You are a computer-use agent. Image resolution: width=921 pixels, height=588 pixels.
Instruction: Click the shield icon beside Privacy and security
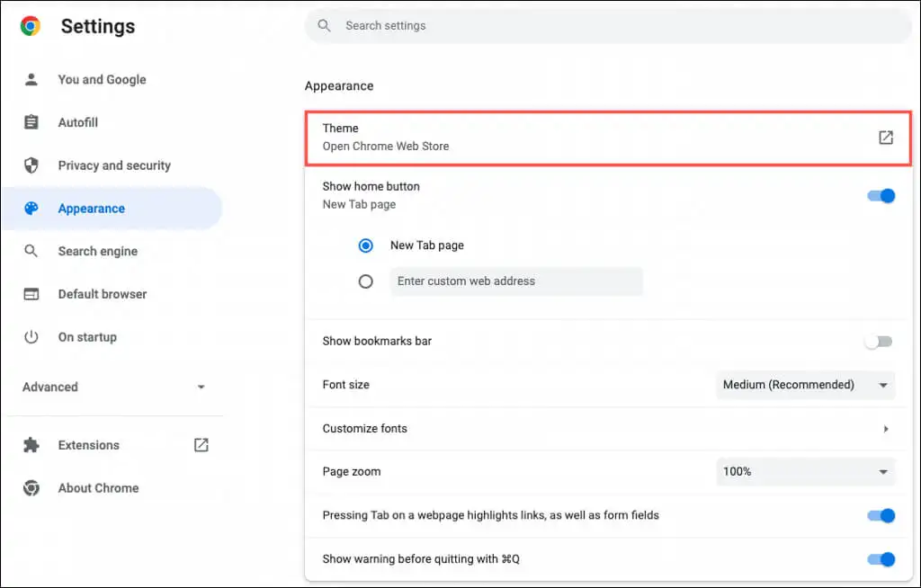[x=31, y=165]
